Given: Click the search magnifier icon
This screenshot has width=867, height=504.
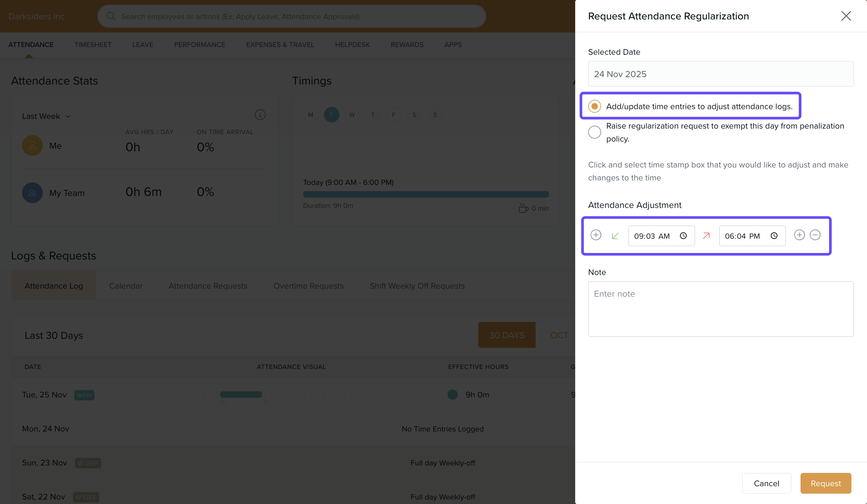Looking at the screenshot, I should coord(111,16).
